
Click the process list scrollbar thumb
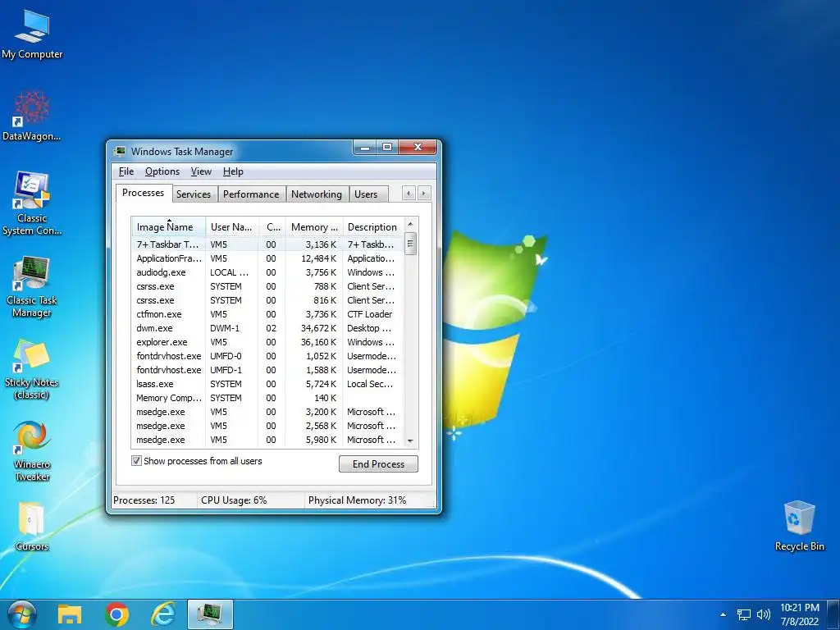pos(410,244)
